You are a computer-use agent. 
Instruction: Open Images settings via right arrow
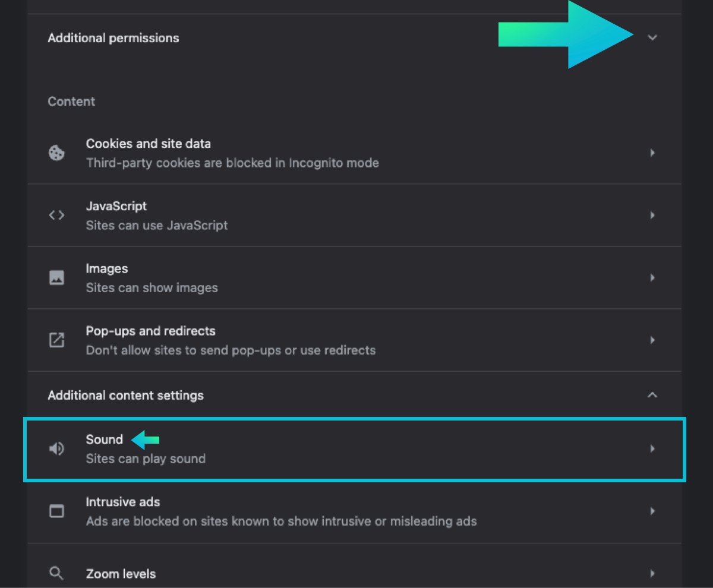point(652,277)
